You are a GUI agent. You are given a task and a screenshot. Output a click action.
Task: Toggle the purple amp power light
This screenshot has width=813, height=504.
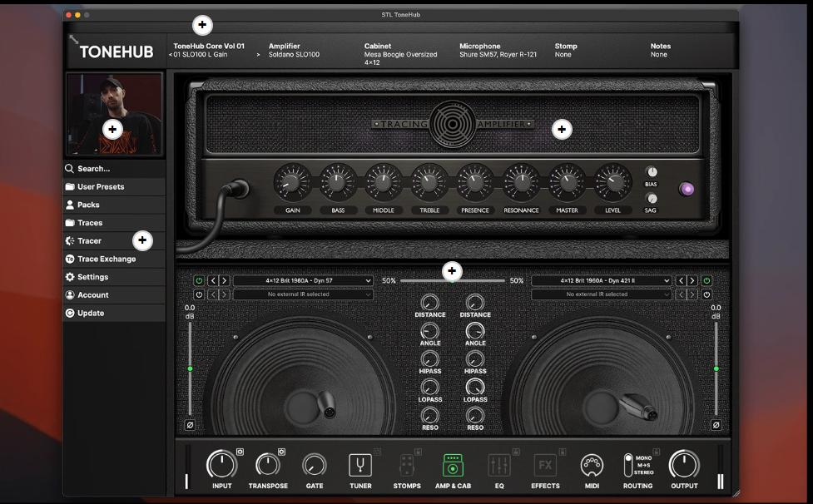pyautogui.click(x=687, y=189)
